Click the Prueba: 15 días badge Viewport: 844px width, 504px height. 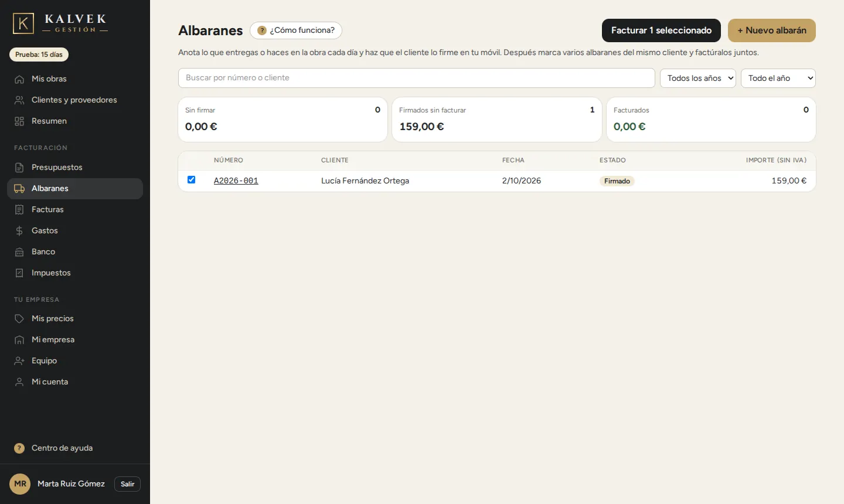39,55
